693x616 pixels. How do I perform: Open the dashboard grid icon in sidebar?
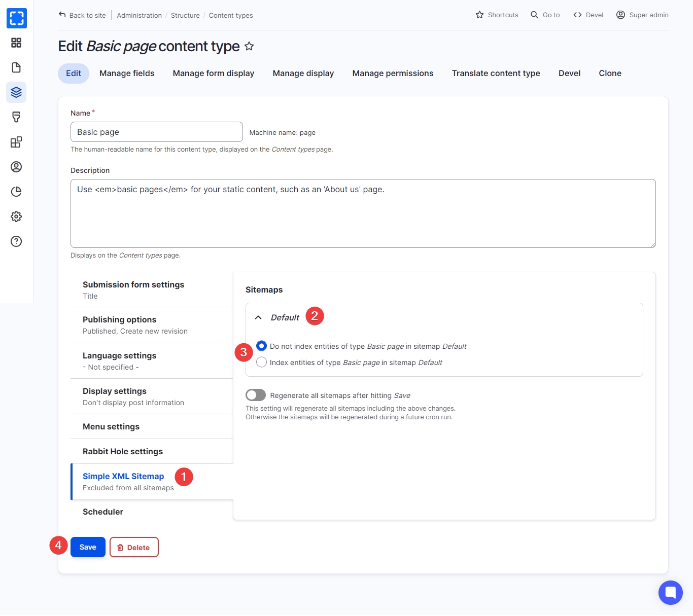[16, 43]
